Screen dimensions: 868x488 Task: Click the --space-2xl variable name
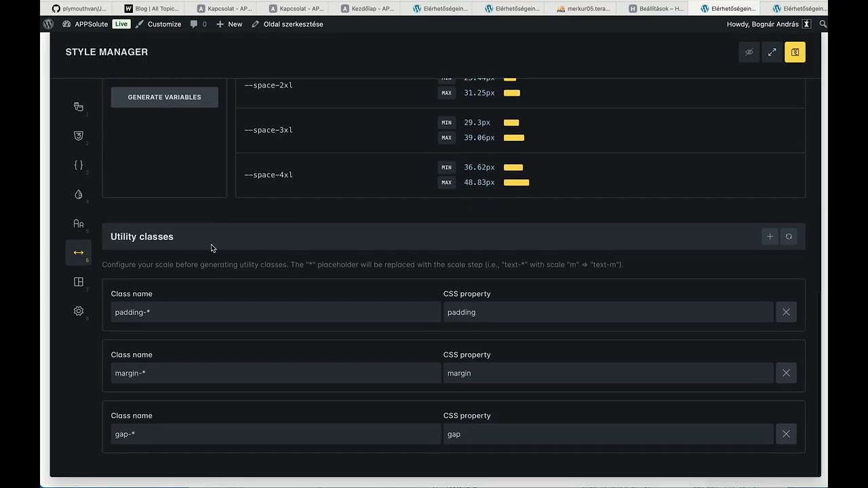tap(269, 85)
